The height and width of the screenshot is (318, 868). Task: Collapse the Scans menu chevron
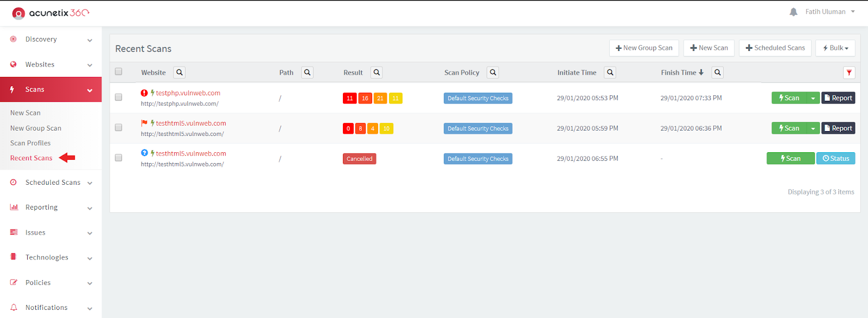[90, 90]
